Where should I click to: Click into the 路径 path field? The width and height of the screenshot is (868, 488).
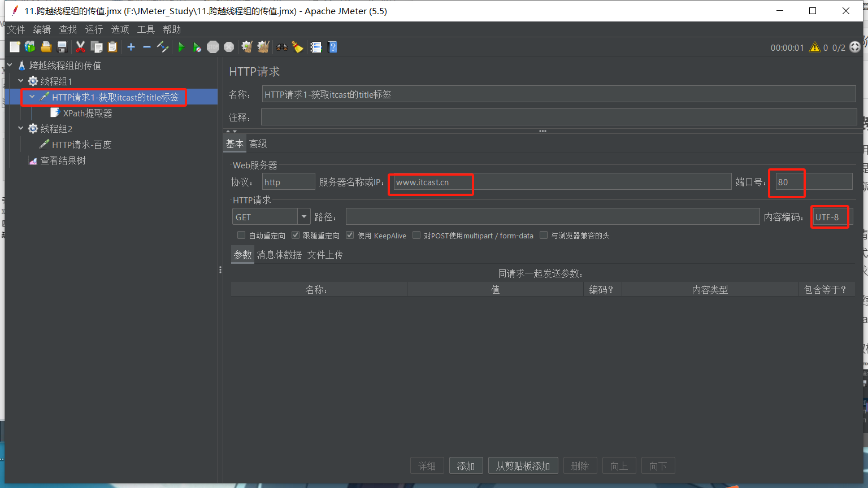[553, 216]
